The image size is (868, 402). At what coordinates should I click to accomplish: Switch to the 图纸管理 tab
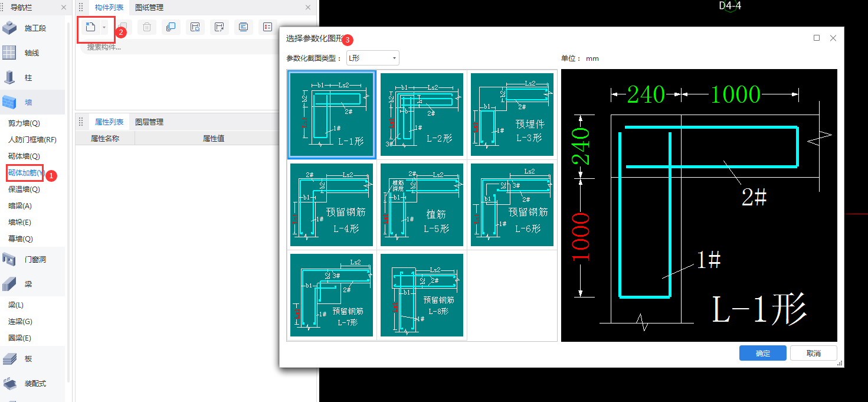149,8
